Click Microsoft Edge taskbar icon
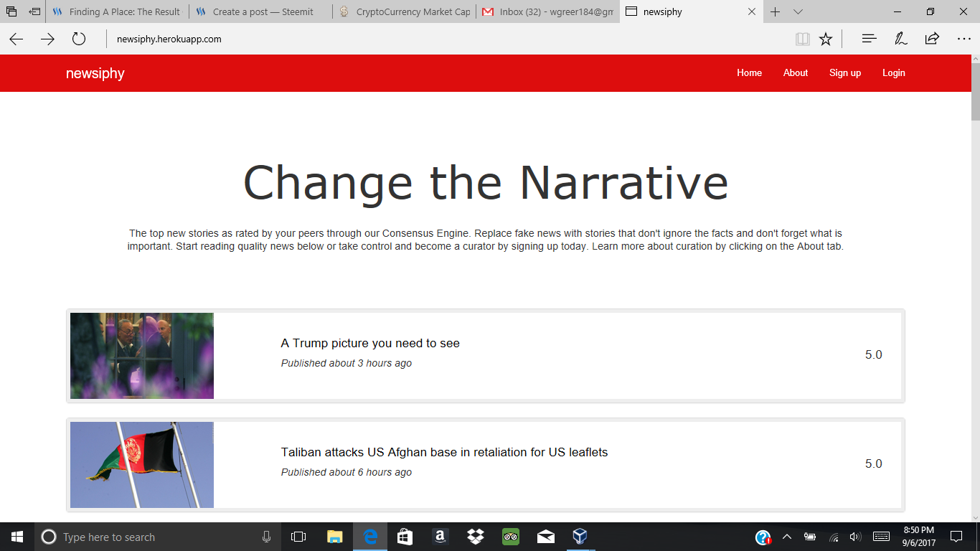980x551 pixels. click(370, 537)
